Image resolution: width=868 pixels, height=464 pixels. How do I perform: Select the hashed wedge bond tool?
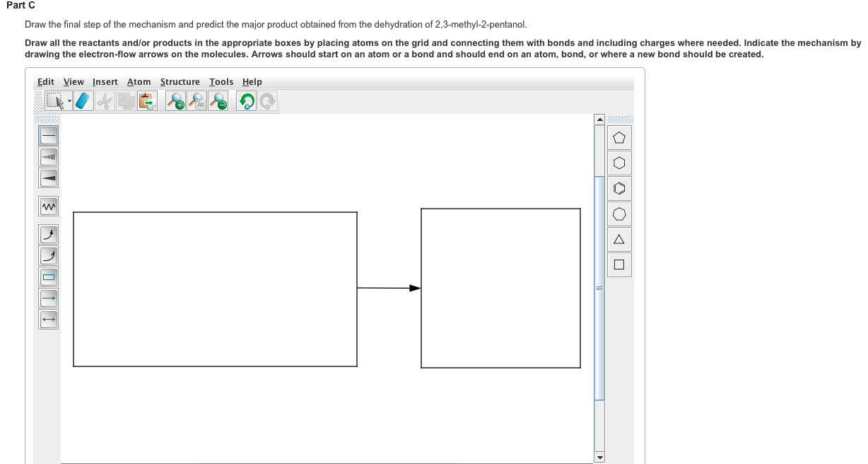(x=48, y=156)
